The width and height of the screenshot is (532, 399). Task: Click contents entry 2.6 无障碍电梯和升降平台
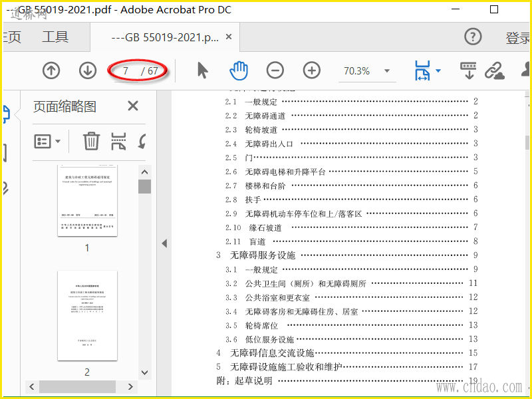[352, 172]
